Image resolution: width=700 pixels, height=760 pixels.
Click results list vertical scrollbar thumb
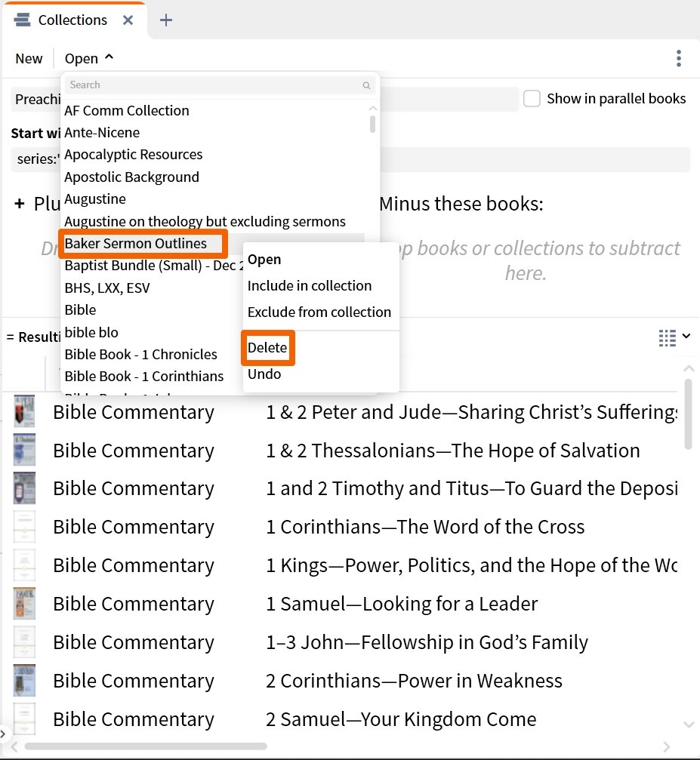(688, 414)
